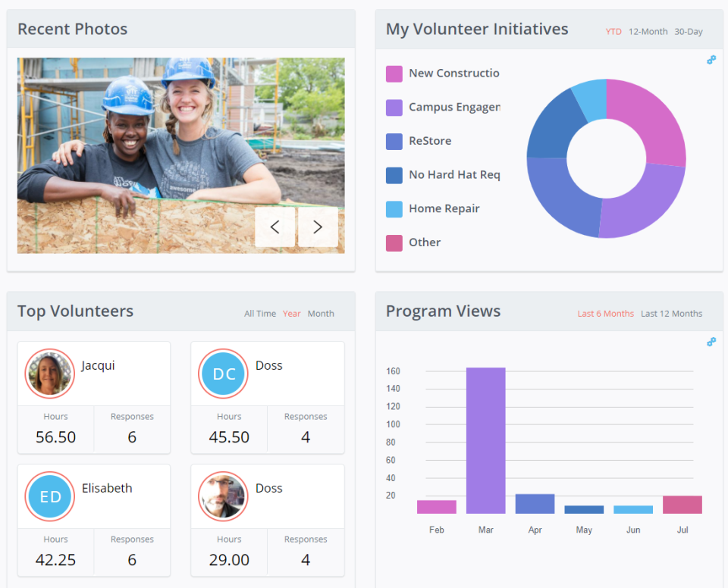Click Elisabeth's 42.25 hours value
728x588 pixels.
[x=55, y=560]
